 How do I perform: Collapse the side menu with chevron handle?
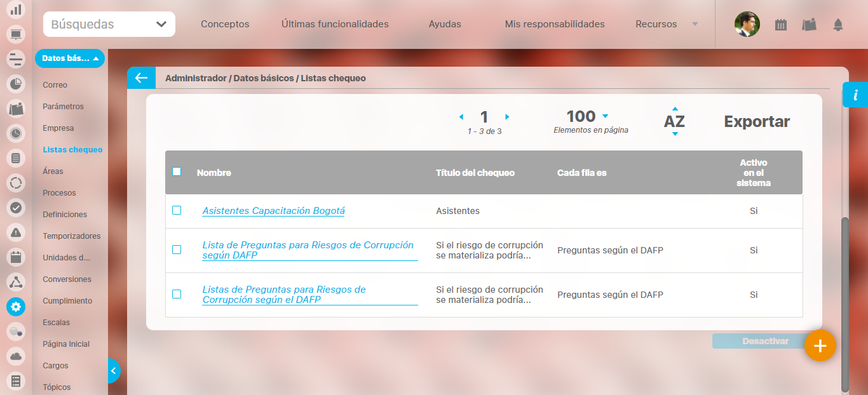(x=113, y=371)
